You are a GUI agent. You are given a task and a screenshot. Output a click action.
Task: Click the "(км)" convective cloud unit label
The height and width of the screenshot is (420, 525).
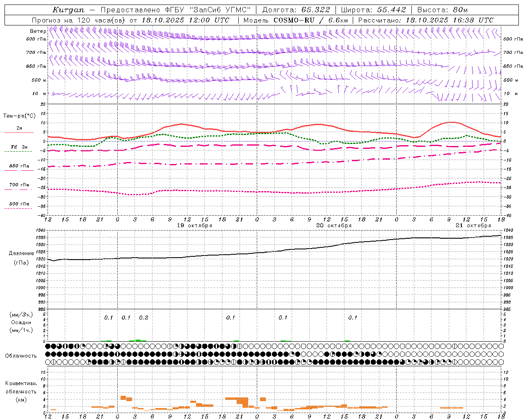[x=21, y=399]
